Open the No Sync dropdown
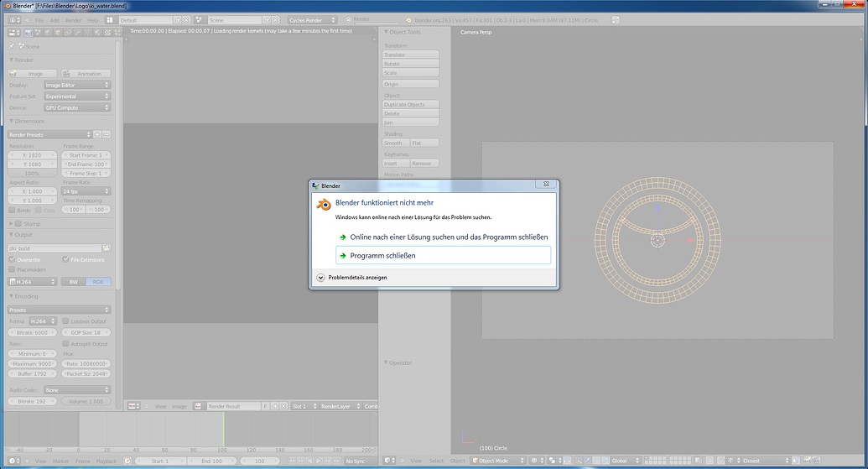The image size is (868, 469). tap(360, 461)
